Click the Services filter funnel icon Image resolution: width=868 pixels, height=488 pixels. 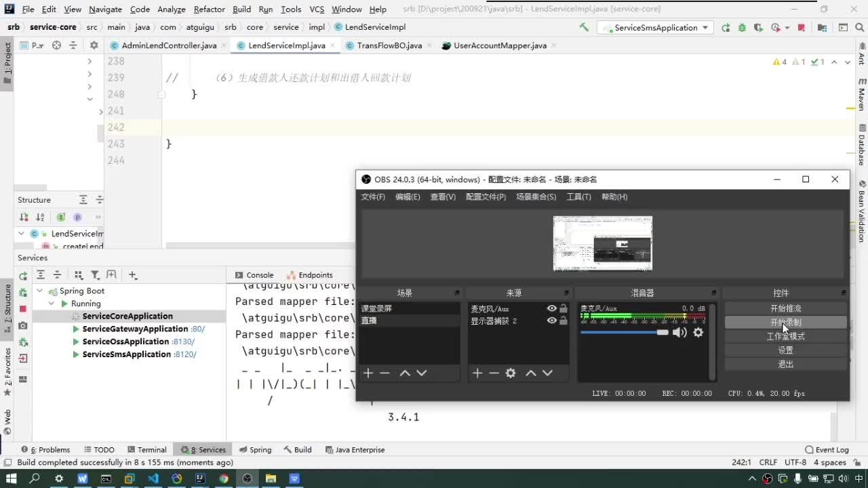click(x=95, y=275)
